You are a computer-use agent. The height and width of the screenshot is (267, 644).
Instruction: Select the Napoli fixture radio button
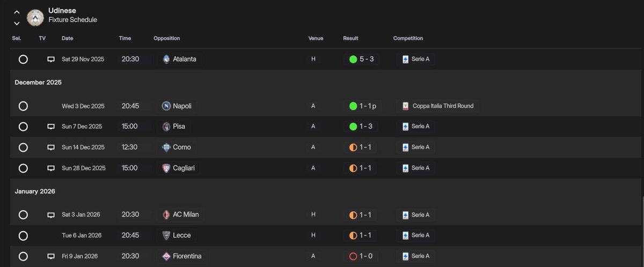click(23, 106)
